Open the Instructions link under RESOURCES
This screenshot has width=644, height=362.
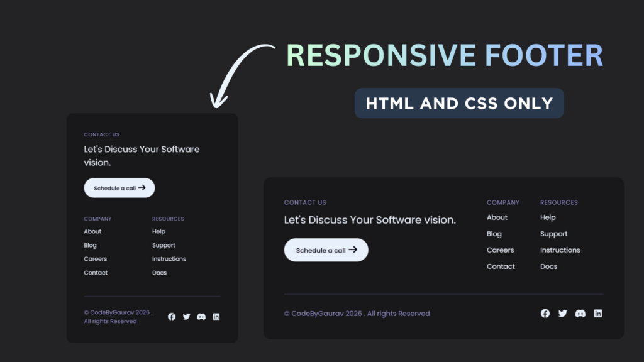click(169, 258)
